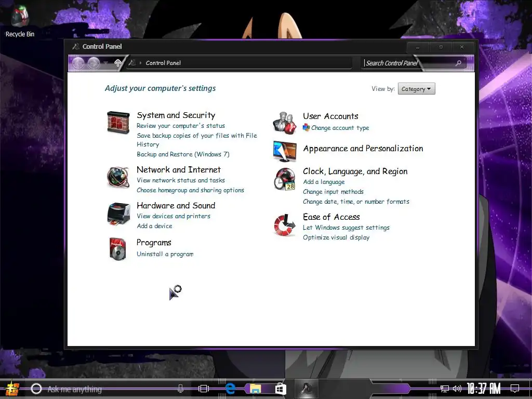
Task: Click View network status and tasks
Action: [x=180, y=180]
